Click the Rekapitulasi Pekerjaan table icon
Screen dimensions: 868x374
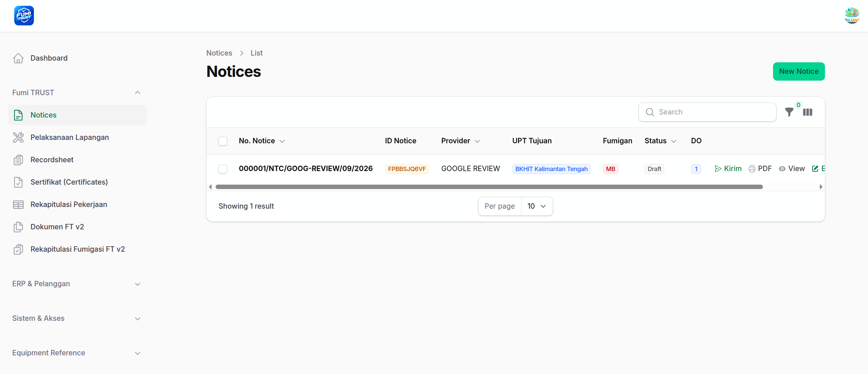coord(18,205)
